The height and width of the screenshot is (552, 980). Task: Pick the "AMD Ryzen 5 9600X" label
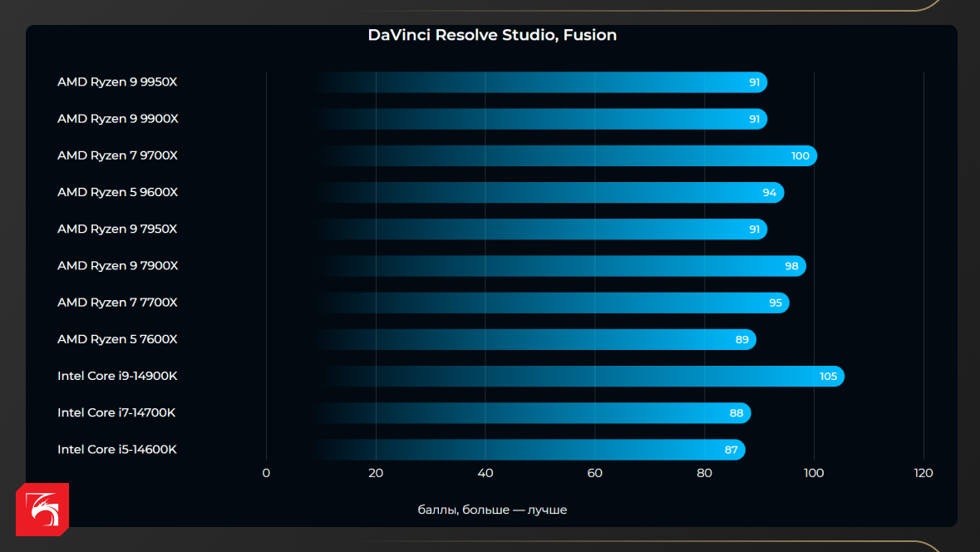pyautogui.click(x=117, y=192)
